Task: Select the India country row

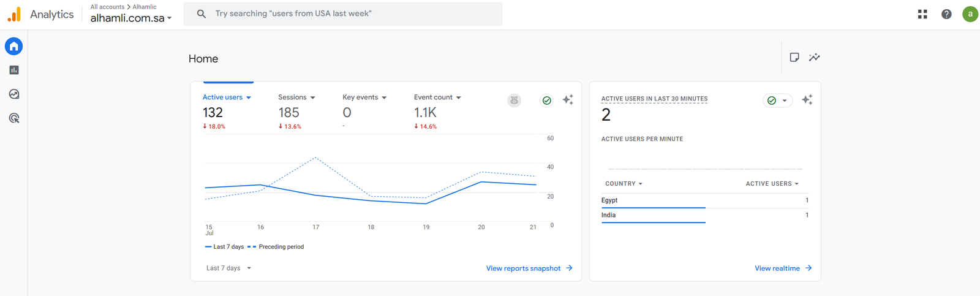Action: tap(705, 216)
